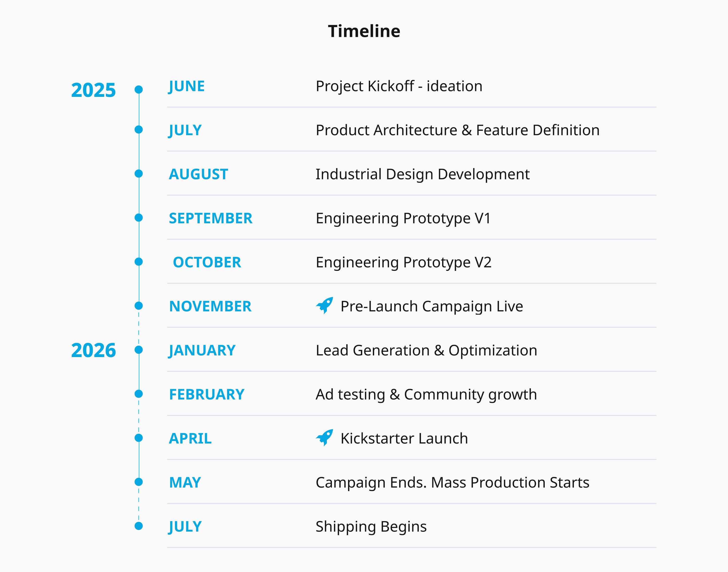728x572 pixels.
Task: Select the timeline dot next to JUNE
Action: coord(139,90)
